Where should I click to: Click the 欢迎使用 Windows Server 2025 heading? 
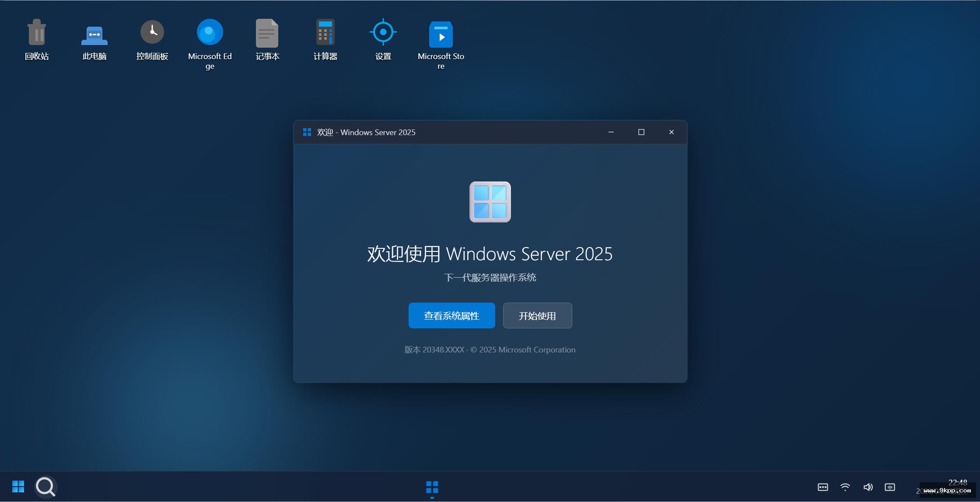coord(490,254)
